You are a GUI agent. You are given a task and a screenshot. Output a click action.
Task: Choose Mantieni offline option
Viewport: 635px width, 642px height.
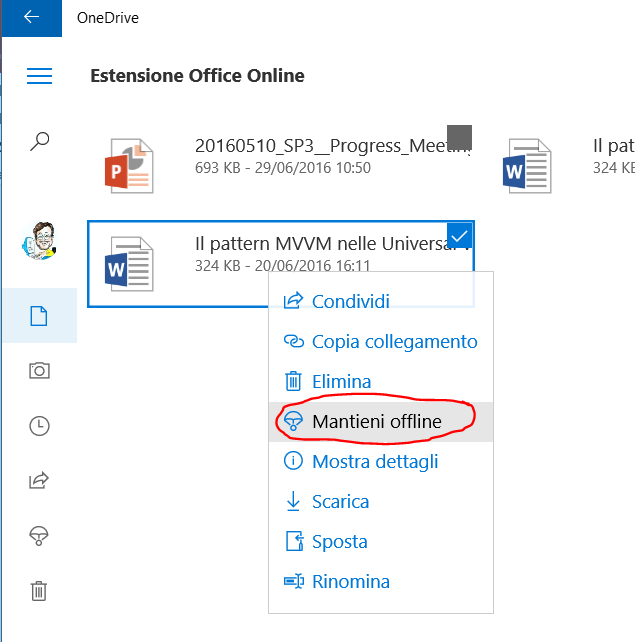click(376, 421)
